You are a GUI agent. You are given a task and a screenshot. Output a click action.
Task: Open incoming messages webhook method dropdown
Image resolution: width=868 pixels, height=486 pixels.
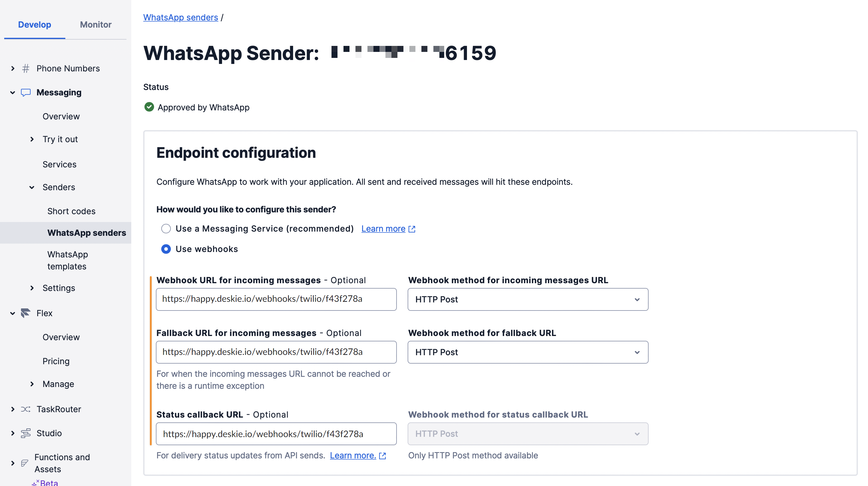point(528,299)
